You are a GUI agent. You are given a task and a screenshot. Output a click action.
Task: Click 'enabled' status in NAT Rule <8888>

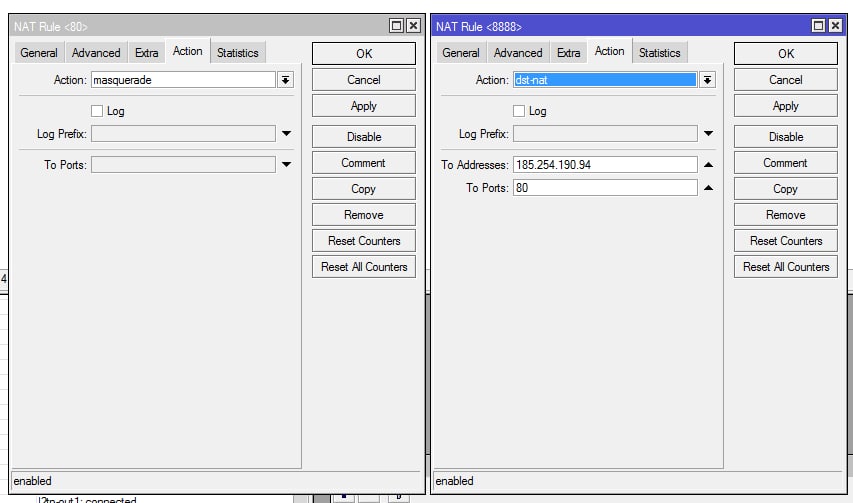tap(454, 481)
